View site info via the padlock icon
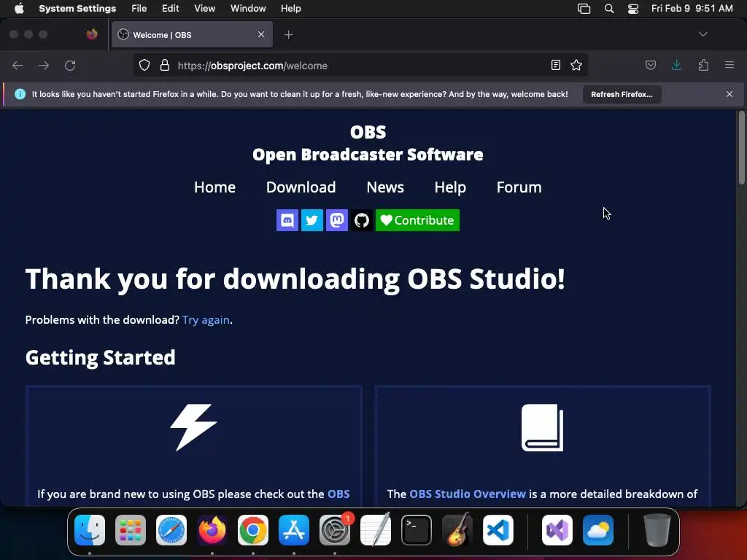The image size is (747, 560). coord(165,65)
